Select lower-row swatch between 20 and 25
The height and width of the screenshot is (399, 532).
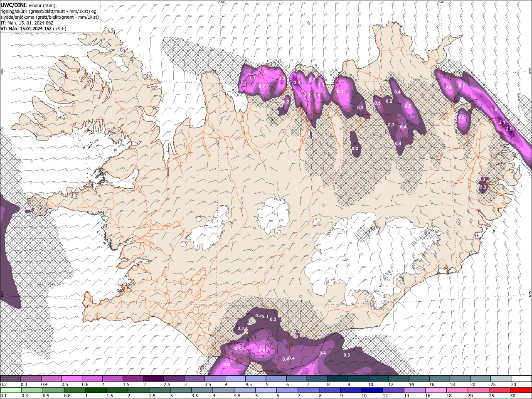[x=478, y=390]
